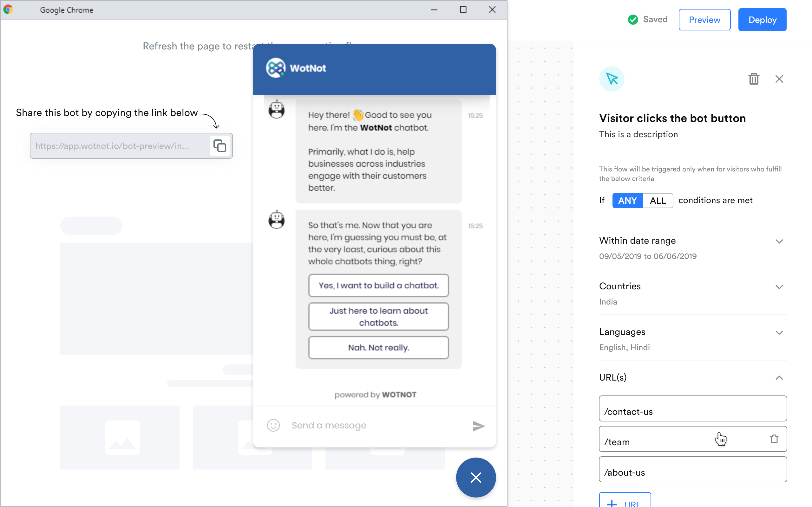Expand the Within date range section
This screenshot has height=507, width=812.
point(779,241)
